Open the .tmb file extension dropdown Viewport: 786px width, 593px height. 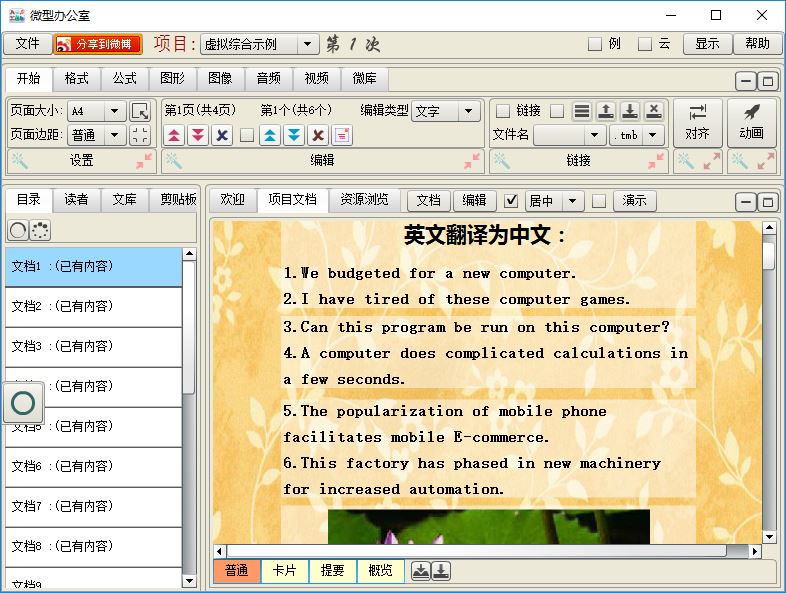(652, 135)
